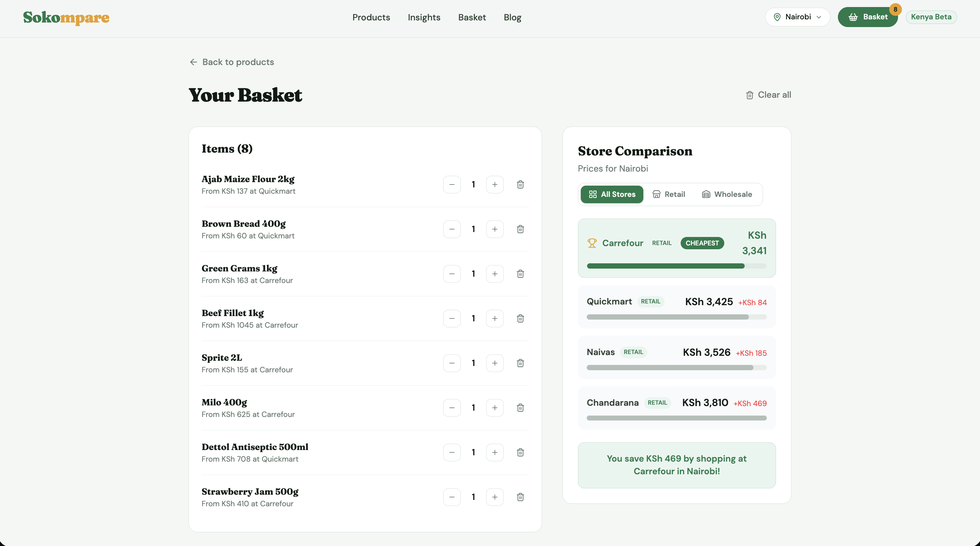Open Insights in the navigation
980x546 pixels.
pos(424,18)
